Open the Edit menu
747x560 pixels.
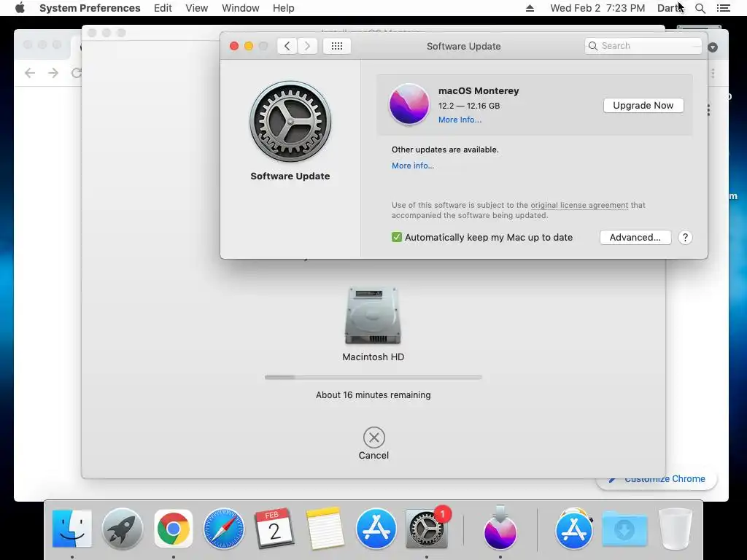click(163, 8)
